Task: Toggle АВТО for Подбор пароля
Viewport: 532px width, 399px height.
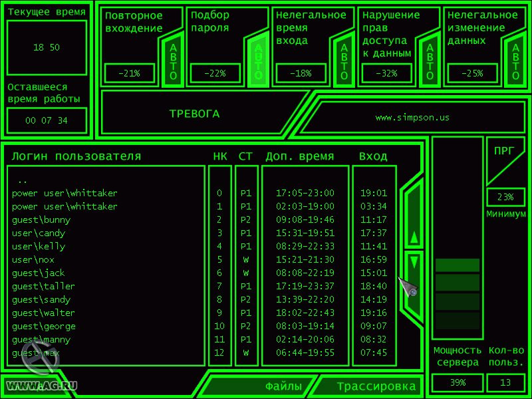Action: pyautogui.click(x=259, y=61)
